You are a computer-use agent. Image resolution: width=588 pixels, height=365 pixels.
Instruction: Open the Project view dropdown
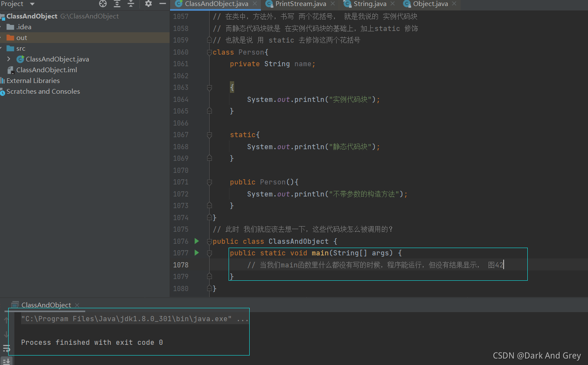(32, 4)
